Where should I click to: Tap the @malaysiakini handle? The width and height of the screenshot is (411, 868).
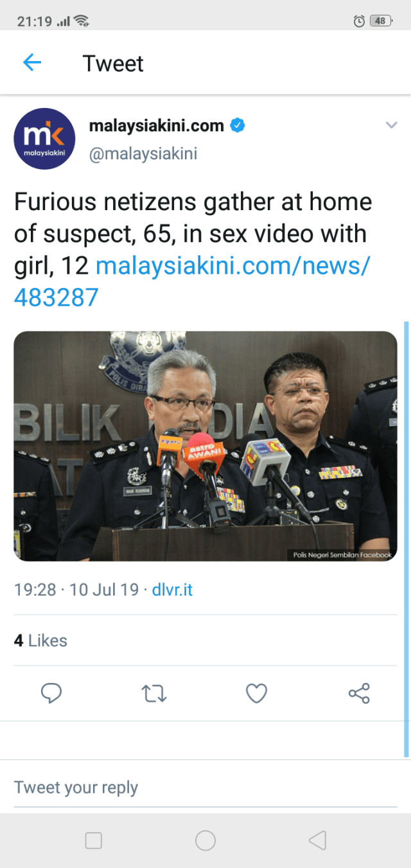pos(143,154)
